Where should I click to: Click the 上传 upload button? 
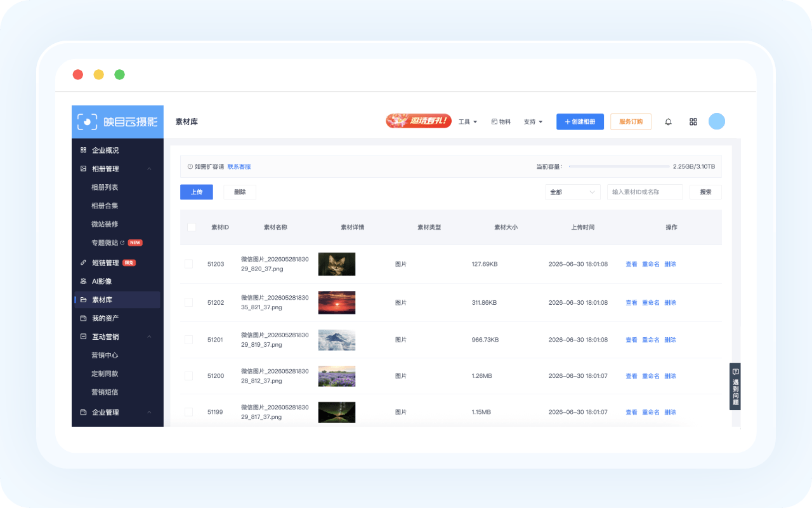click(x=197, y=192)
